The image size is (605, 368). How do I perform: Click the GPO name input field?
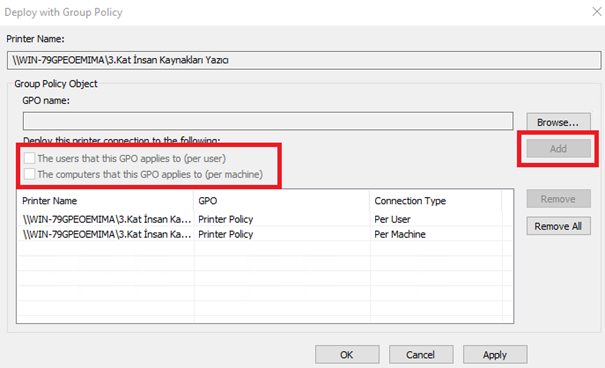pyautogui.click(x=268, y=121)
